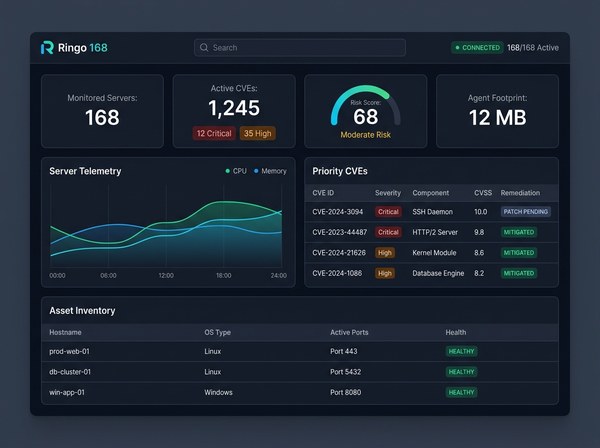Click the 12 MB Agent Footprint value
This screenshot has height=448, width=600.
click(497, 117)
